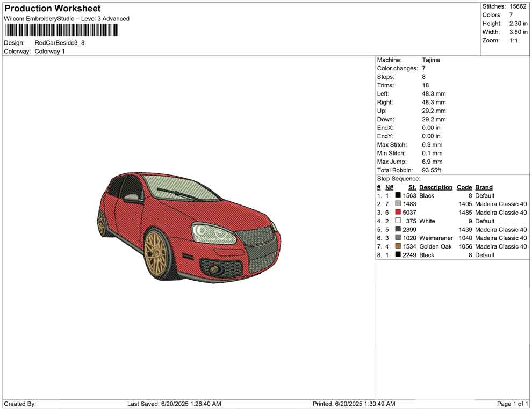Click the Brand column header
The image size is (532, 409).
(484, 187)
